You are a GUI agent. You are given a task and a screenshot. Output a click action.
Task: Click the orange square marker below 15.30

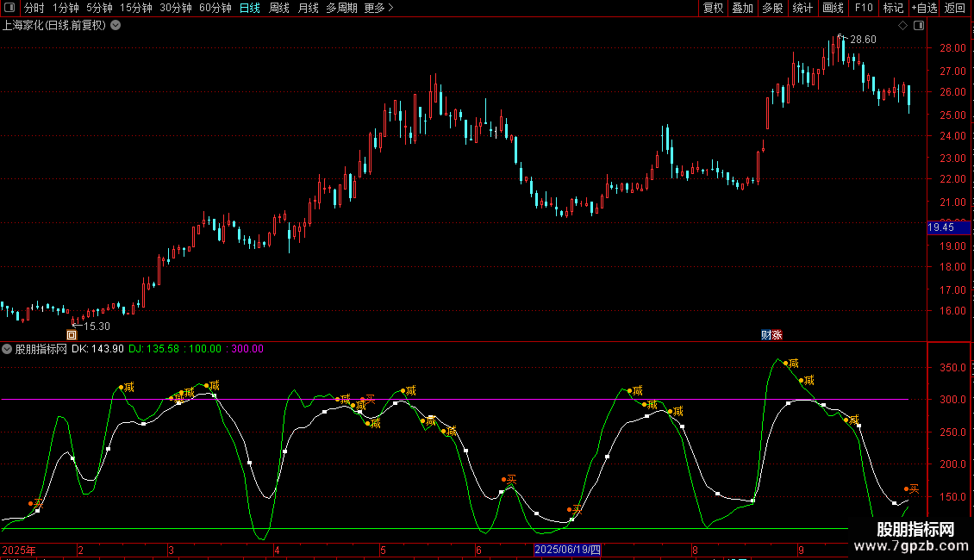72,334
